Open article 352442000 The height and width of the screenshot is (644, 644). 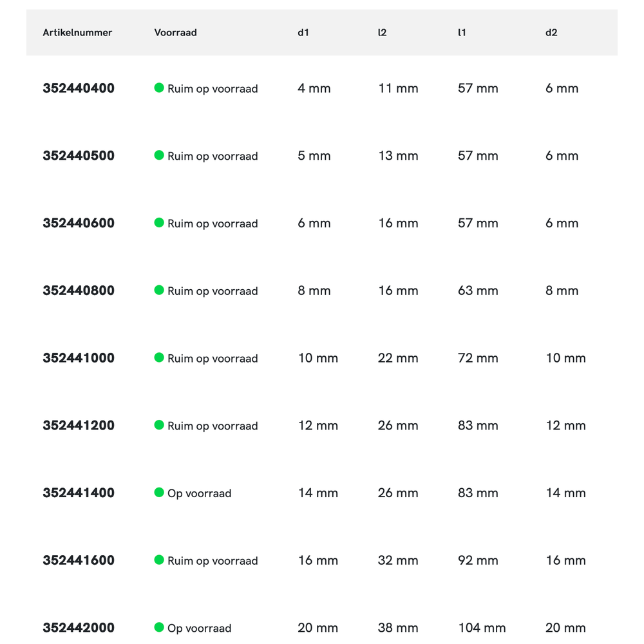click(79, 628)
